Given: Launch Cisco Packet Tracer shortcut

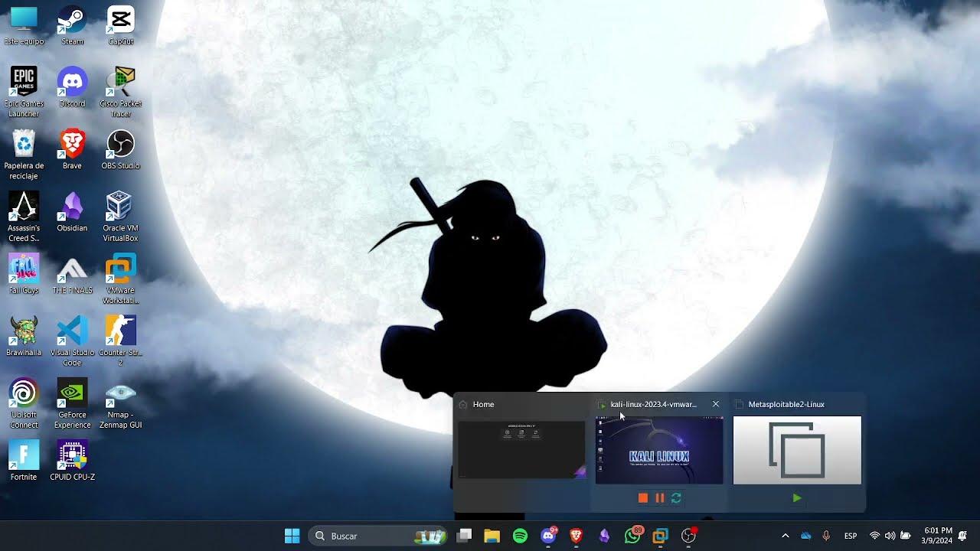Looking at the screenshot, I should tap(121, 93).
